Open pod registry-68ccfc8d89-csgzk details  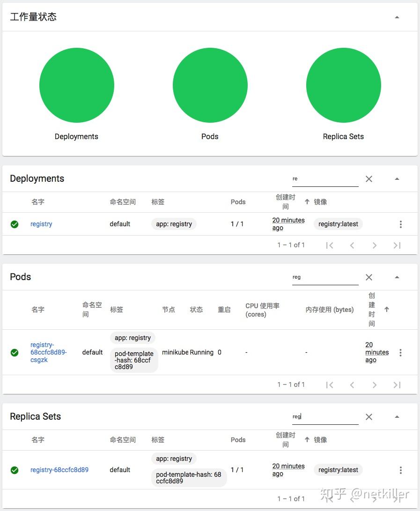pos(48,352)
